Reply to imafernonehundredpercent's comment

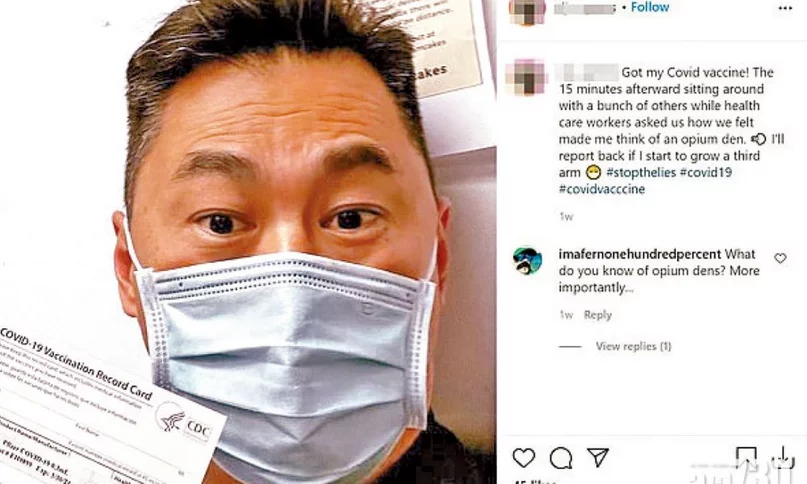point(598,315)
